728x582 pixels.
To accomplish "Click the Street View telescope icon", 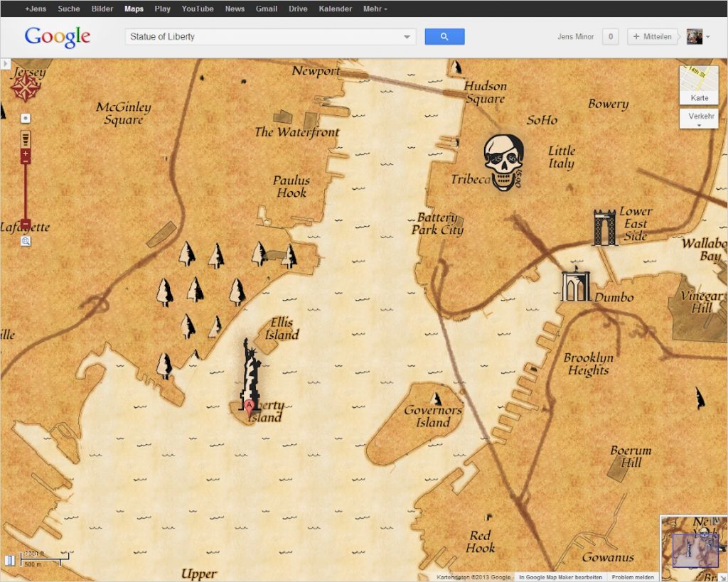I will coord(26,139).
